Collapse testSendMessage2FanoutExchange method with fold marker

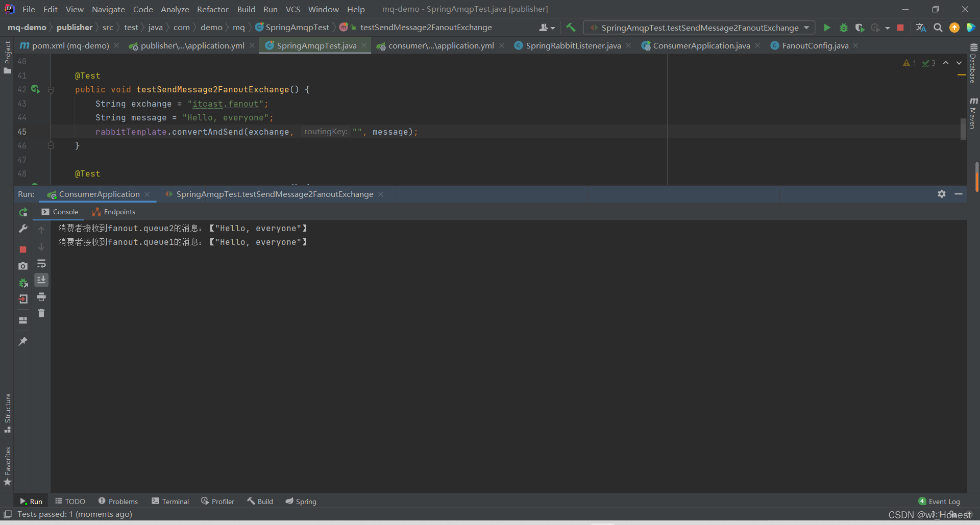coord(51,90)
